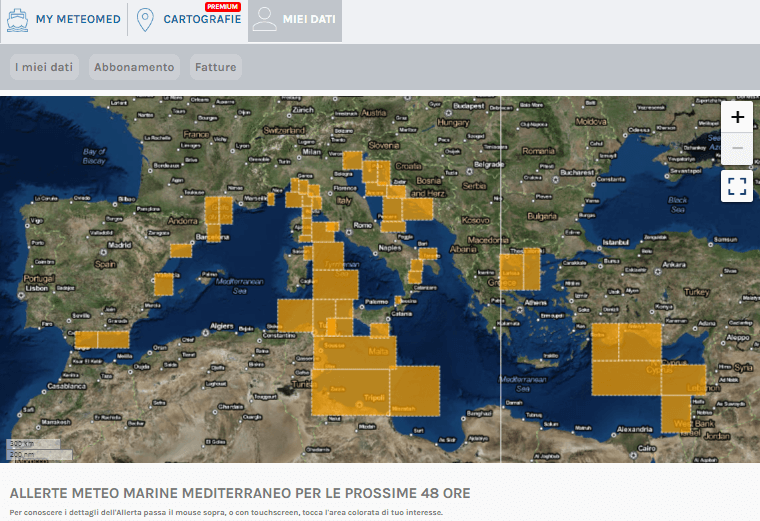The width and height of the screenshot is (760, 521).
Task: Click the alert zone west of Greece label
Action: coord(511,272)
